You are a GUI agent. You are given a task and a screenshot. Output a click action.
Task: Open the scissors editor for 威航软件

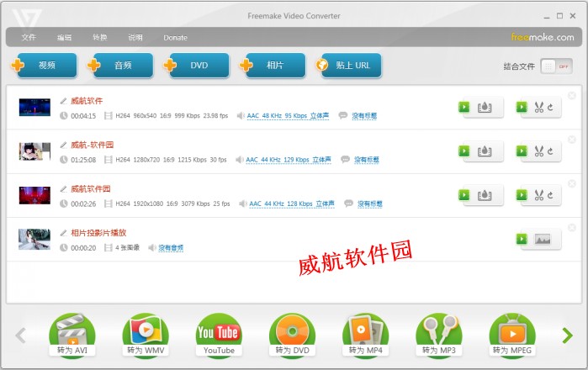point(542,108)
